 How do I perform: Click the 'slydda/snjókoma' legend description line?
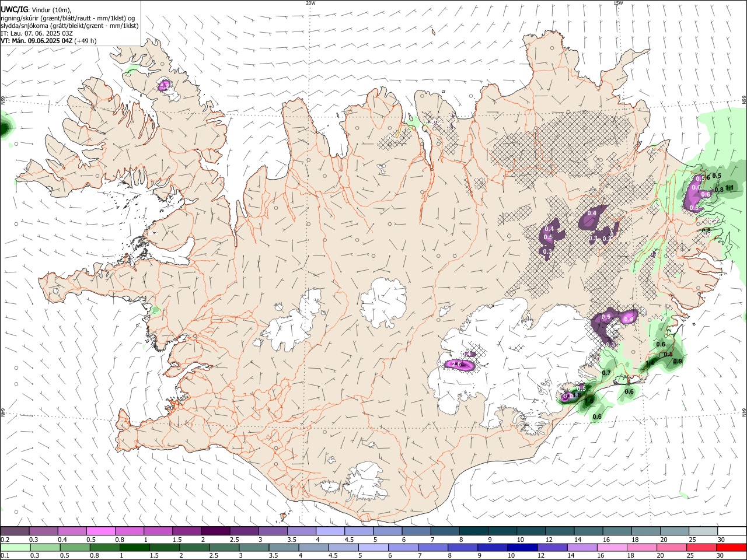[70, 26]
